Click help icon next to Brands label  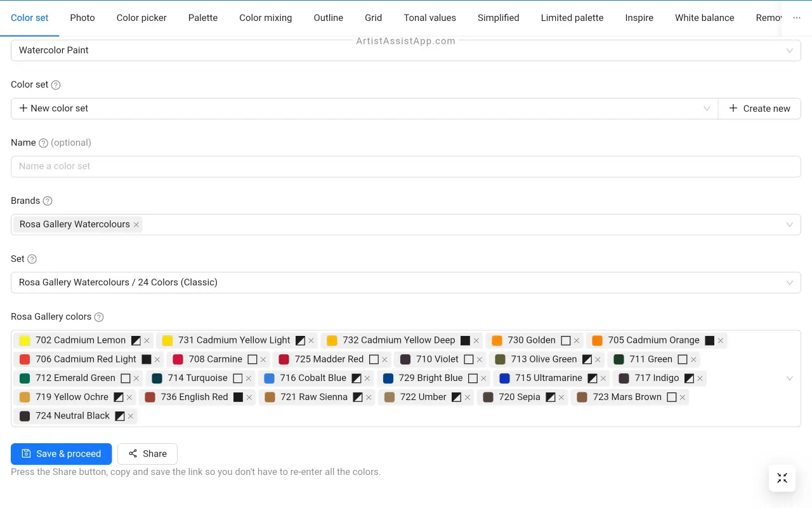[48, 201]
